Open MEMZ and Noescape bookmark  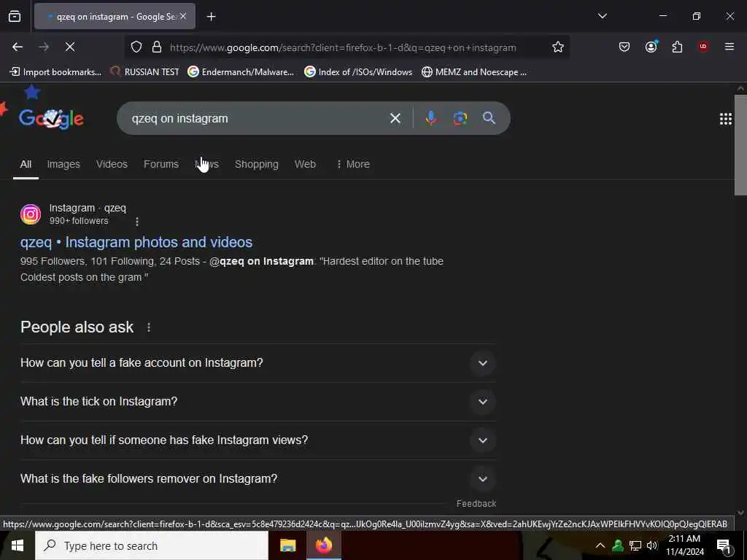pos(474,72)
